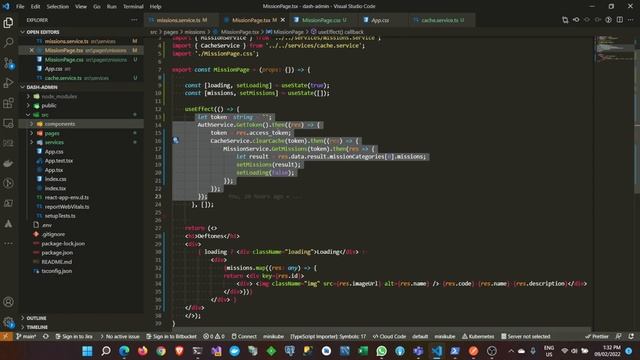Open tsconfig.json in the explorer
Screen dimensions: 640x360
(x=57, y=271)
